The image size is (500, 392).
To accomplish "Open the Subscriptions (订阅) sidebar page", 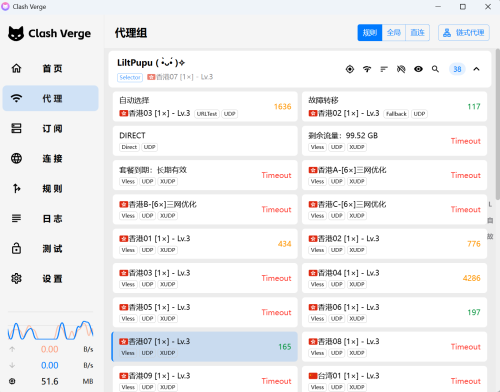I will [x=50, y=128].
